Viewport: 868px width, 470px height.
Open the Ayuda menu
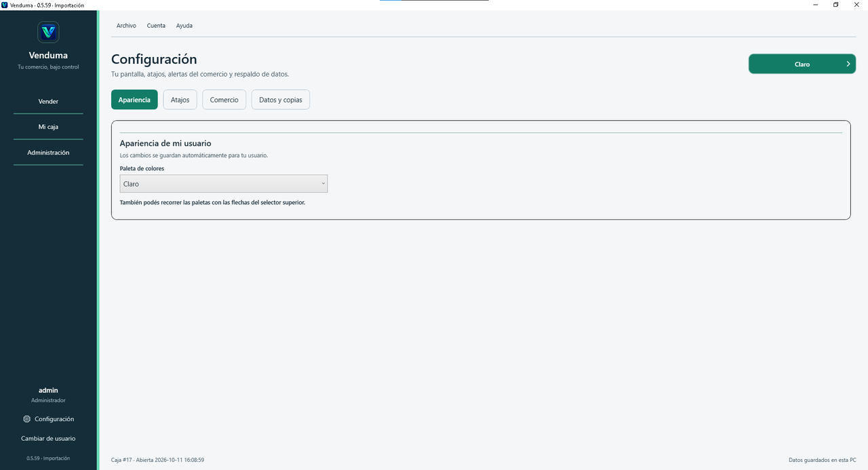coord(184,26)
